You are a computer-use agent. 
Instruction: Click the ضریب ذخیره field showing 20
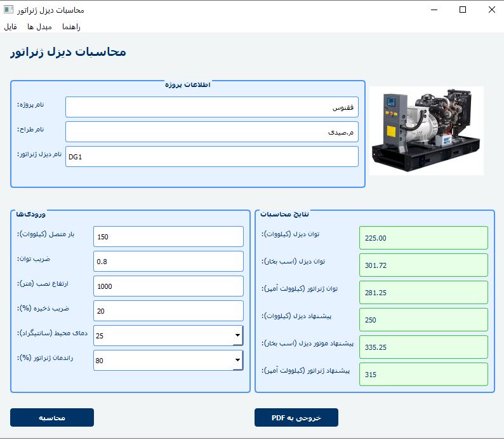(x=168, y=310)
